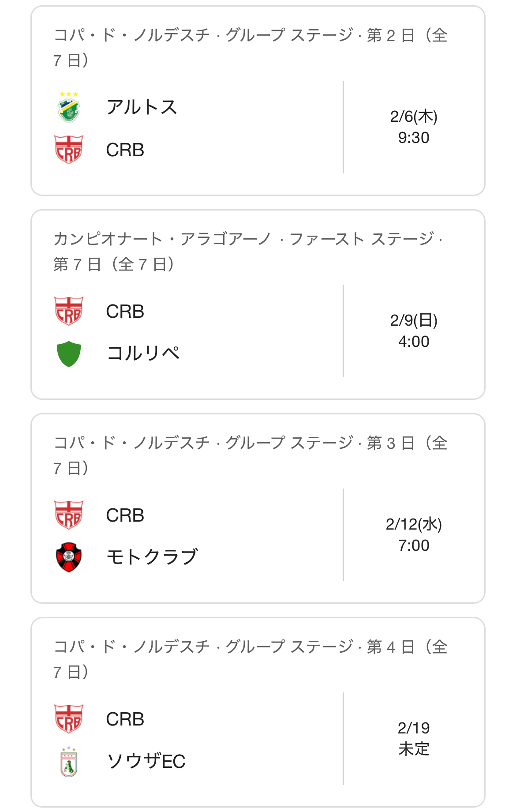Click the コパ・ド・ノルデスチ 第 4 日 header
516x812 pixels.
click(x=251, y=659)
